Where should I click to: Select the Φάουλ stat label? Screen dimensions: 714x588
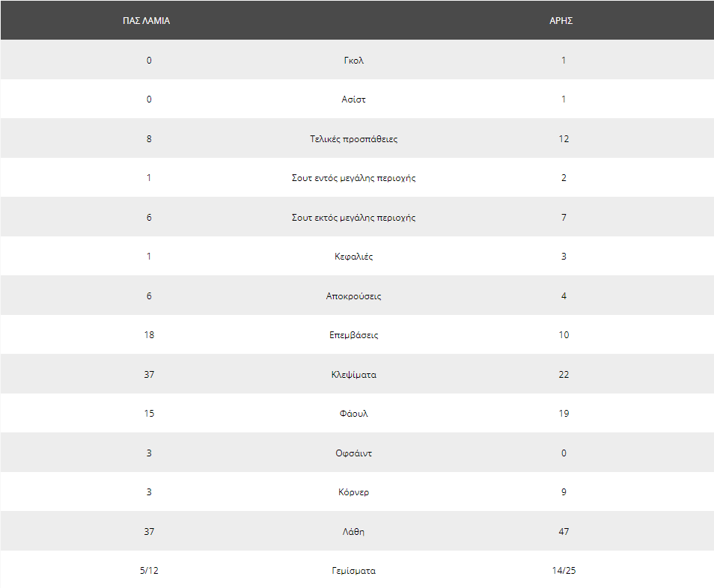(354, 413)
